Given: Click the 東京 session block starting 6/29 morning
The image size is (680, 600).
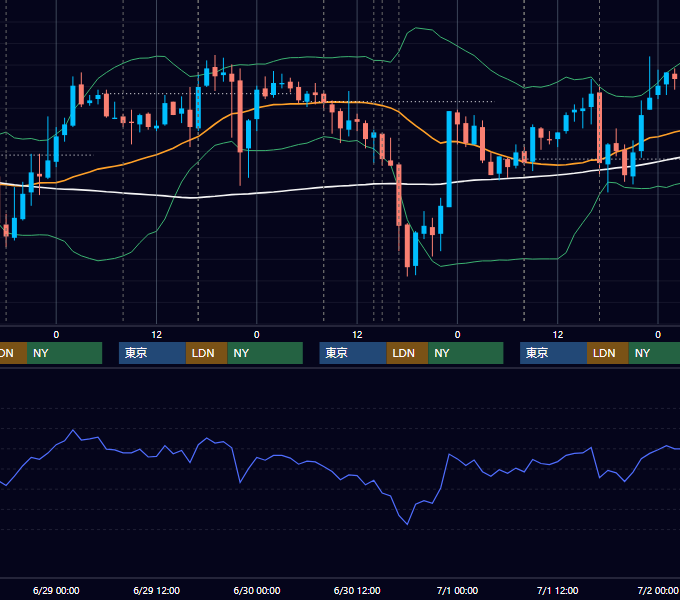Looking at the screenshot, I should pos(152,353).
